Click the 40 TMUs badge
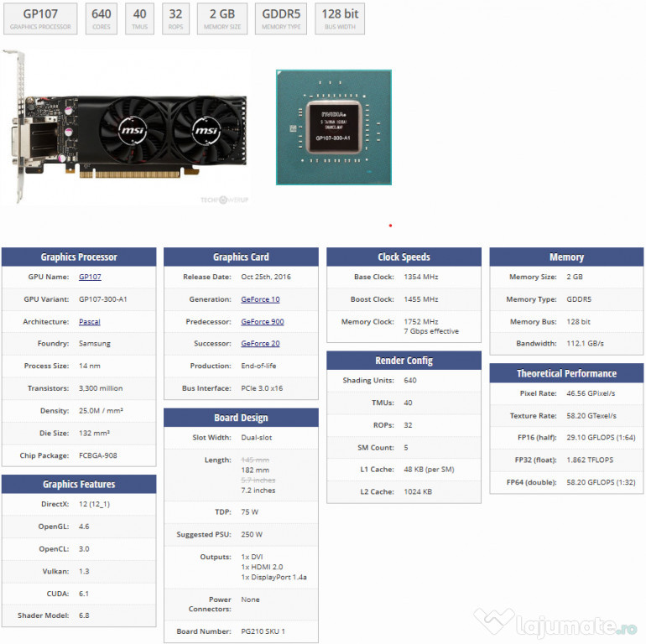 [x=139, y=18]
